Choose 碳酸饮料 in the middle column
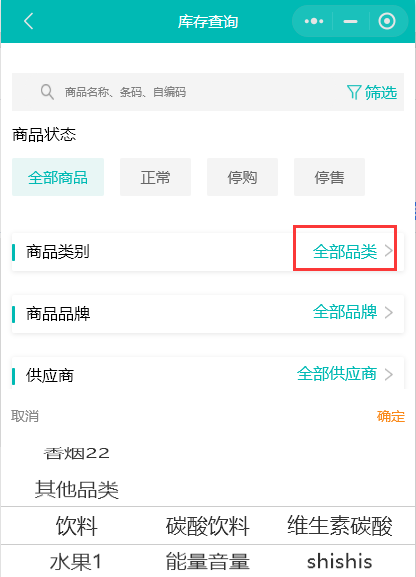 click(208, 525)
